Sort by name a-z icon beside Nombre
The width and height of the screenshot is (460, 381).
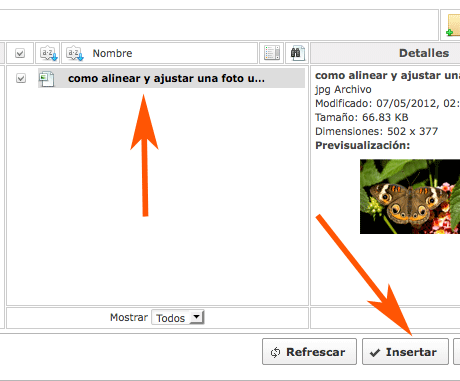[74, 53]
